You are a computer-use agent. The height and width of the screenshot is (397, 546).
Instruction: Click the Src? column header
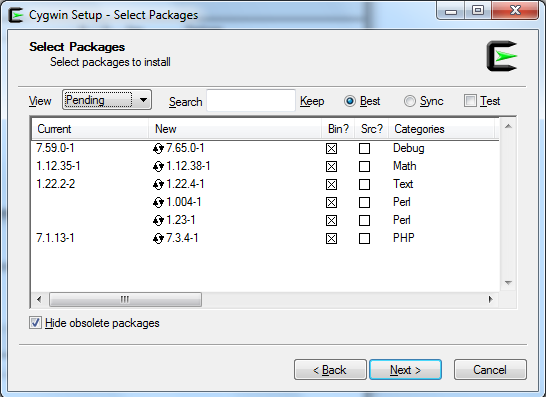pos(372,129)
